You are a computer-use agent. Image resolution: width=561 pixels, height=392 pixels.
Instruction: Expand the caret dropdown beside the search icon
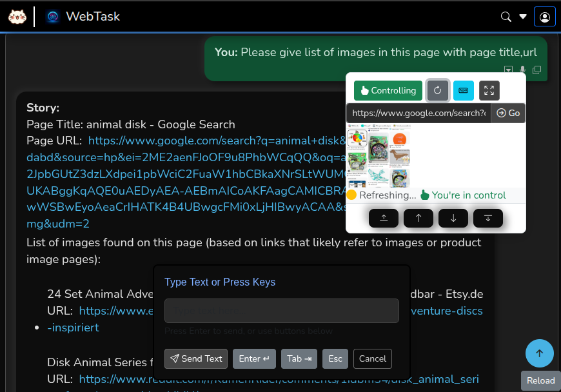tap(523, 17)
